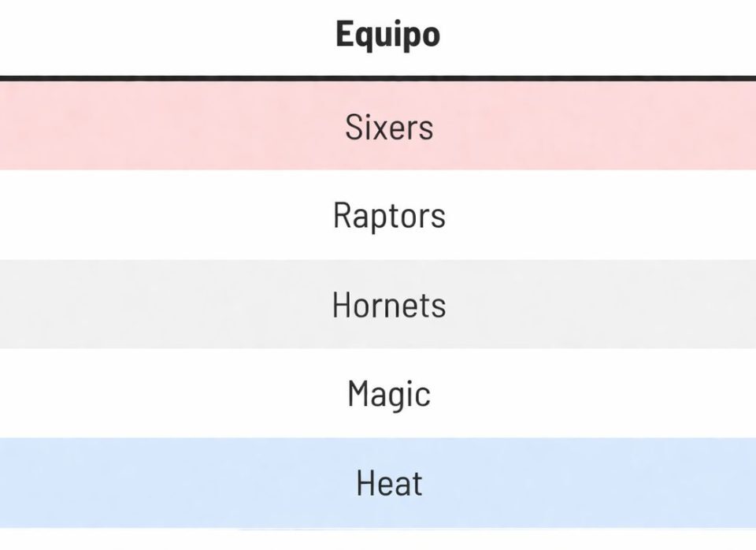Click the Heat team name
The width and height of the screenshot is (756, 550).
[389, 483]
